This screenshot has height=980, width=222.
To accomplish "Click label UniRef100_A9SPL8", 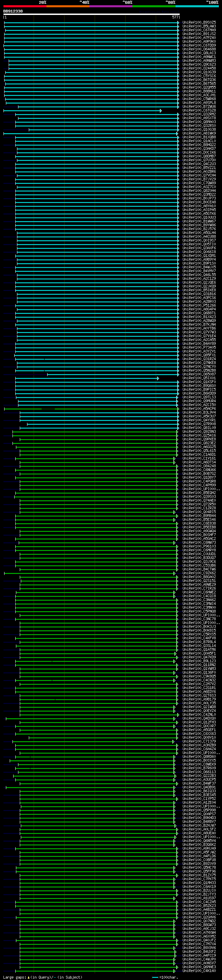I will (199, 103).
